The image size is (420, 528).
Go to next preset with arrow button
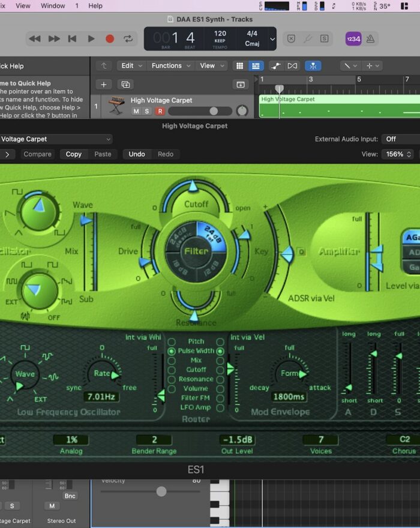(x=7, y=154)
